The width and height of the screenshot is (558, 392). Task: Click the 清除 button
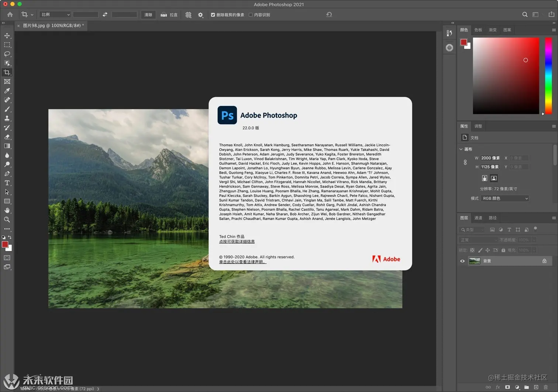(x=148, y=15)
